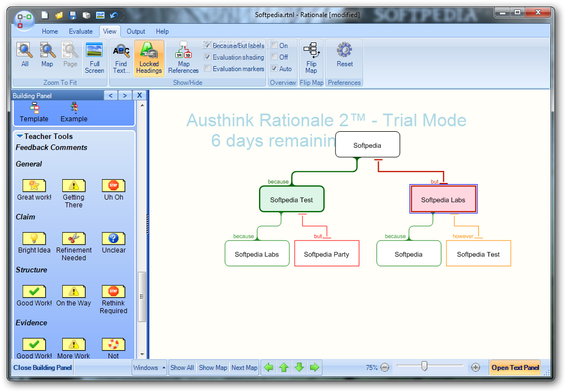
Task: Open the Find Text tool
Action: 121,58
